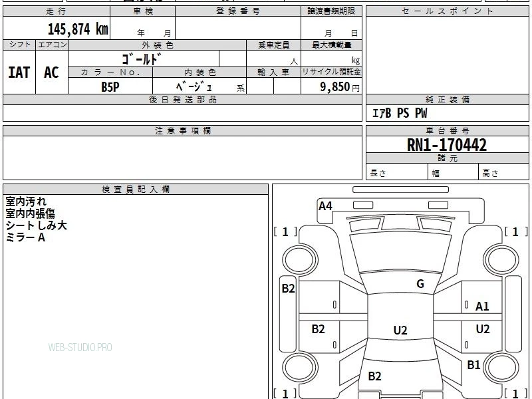532x399 pixels.
Task: Select inspector note 室内汚れ
Action: [26, 201]
